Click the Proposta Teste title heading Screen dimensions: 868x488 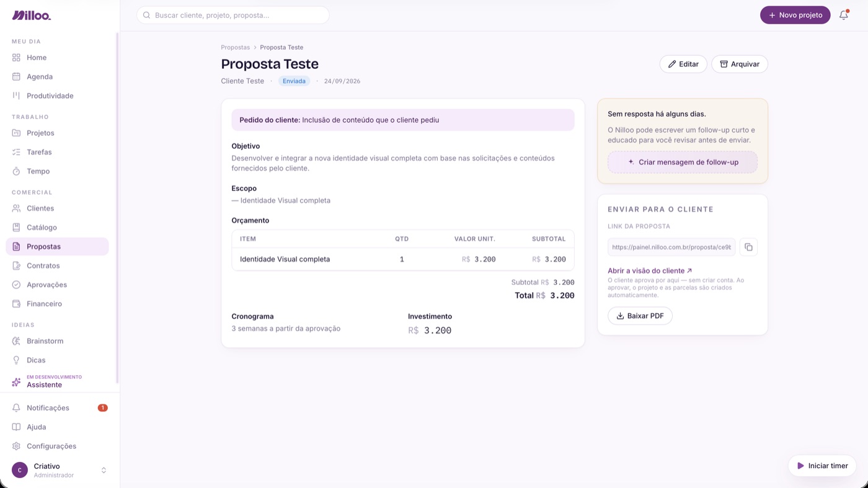tap(270, 64)
